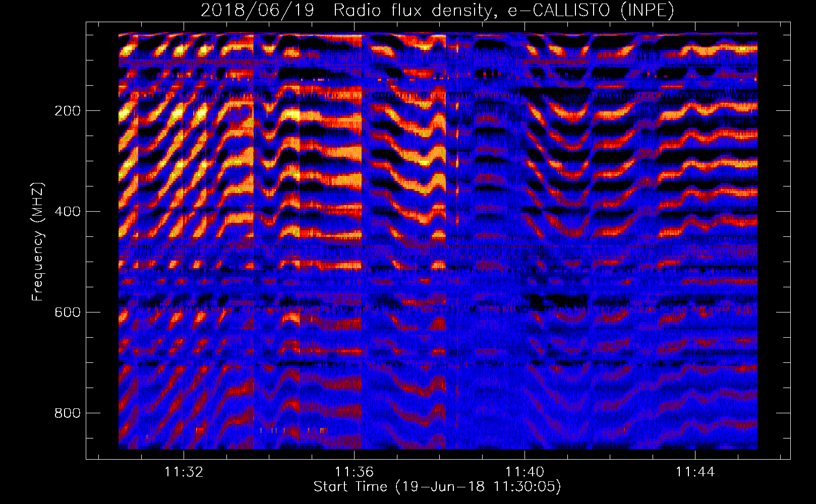Select the '200' frequency tick label
The image size is (816, 504).
click(68, 111)
